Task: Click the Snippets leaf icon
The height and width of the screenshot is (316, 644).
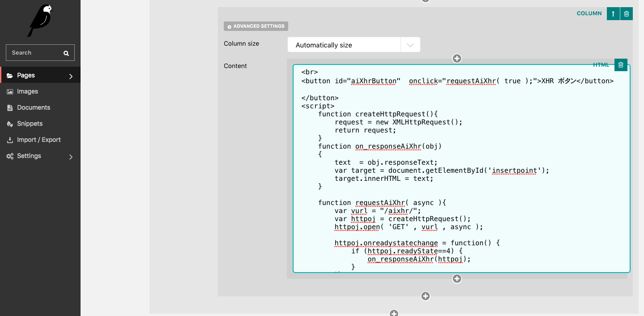Action: pos(10,124)
